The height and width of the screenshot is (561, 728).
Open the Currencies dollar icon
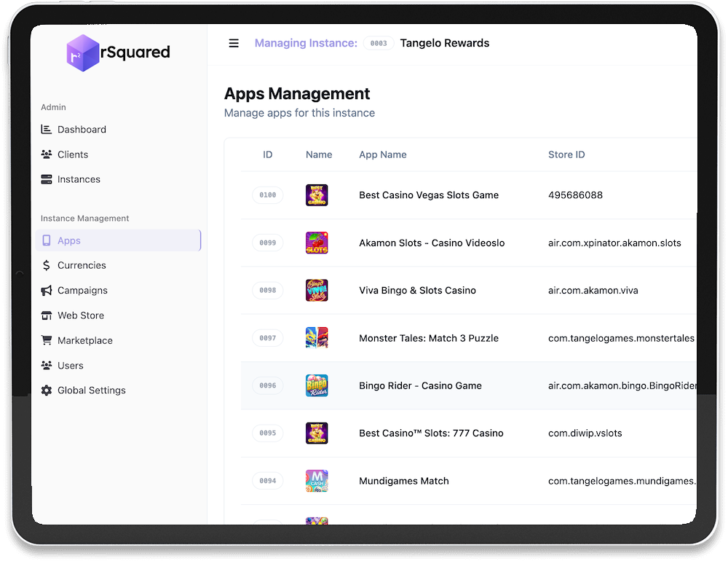tap(45, 264)
